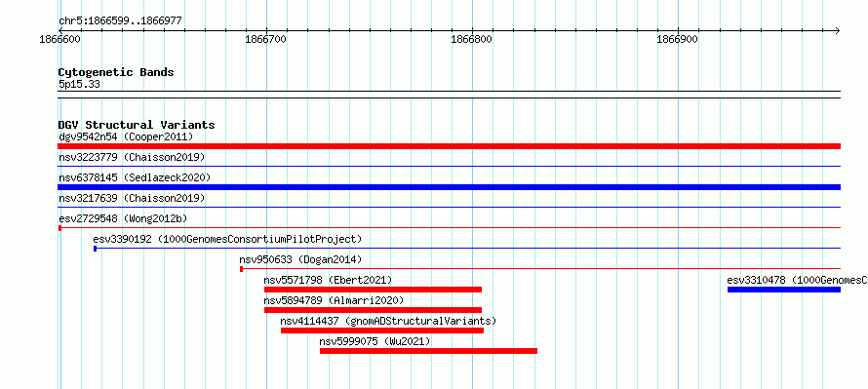Image resolution: width=868 pixels, height=389 pixels.
Task: Click the Cytogenetic Bands track title
Action: 116,72
